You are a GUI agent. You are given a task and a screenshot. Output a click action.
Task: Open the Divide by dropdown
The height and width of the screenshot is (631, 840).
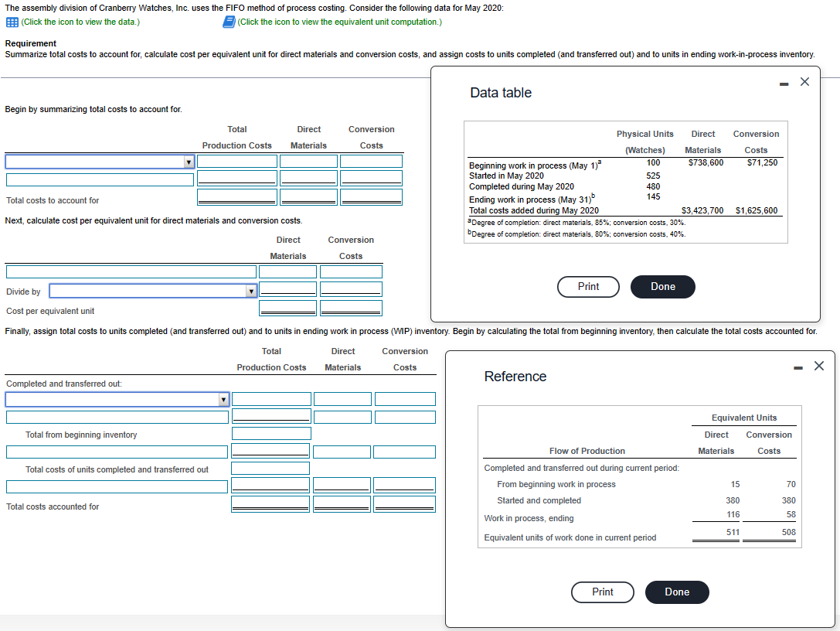click(151, 289)
